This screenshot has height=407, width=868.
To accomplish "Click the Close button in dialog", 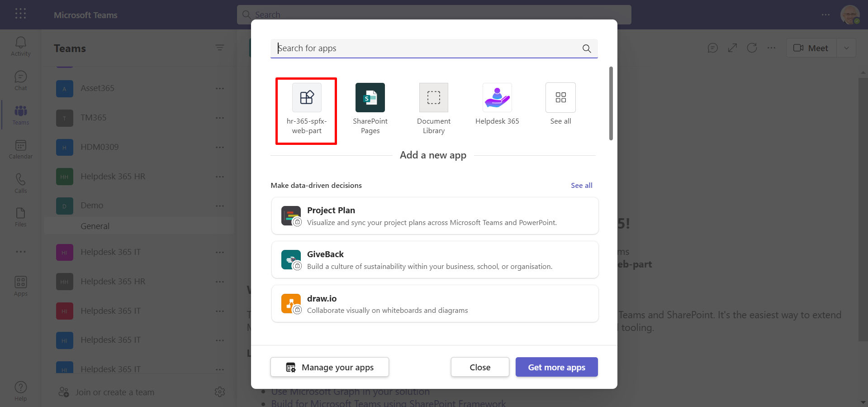I will (x=480, y=367).
